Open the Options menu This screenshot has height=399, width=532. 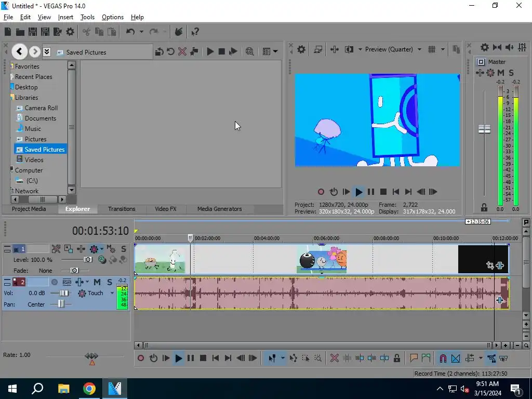pos(113,17)
